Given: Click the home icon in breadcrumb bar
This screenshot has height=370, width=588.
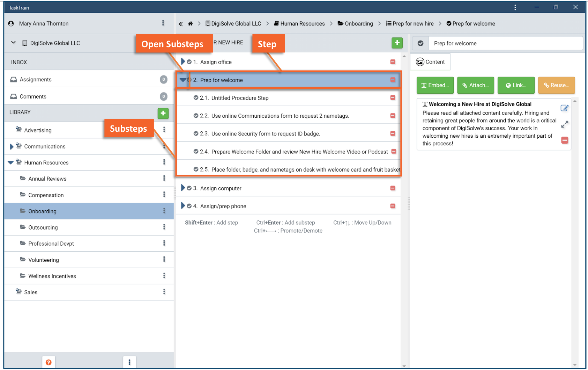Looking at the screenshot, I should (x=190, y=24).
